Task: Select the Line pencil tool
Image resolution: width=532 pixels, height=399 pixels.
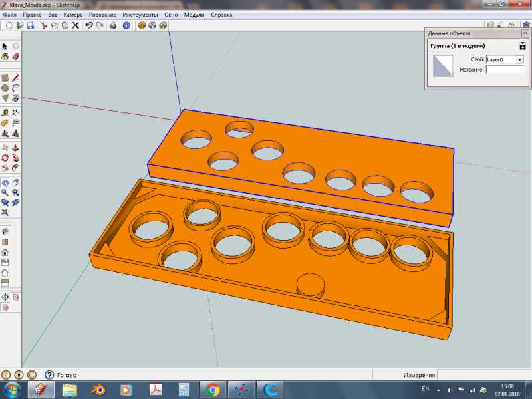Action: 15,78
